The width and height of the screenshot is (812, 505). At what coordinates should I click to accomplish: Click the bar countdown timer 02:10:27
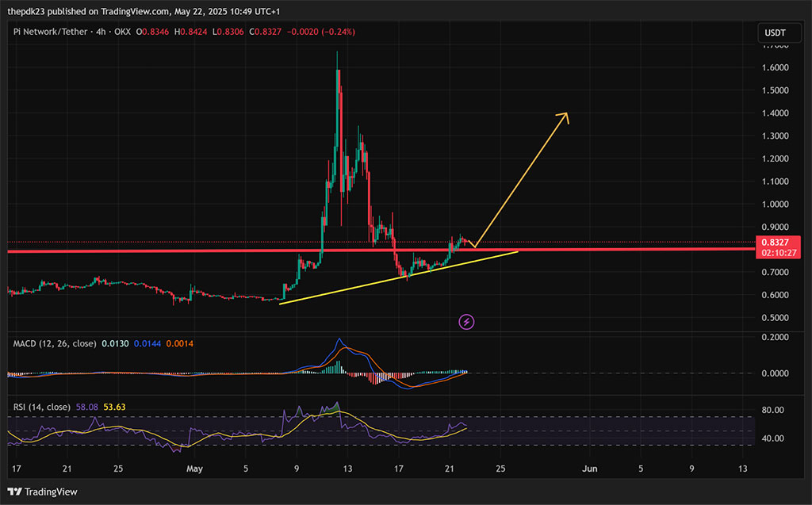click(x=779, y=253)
